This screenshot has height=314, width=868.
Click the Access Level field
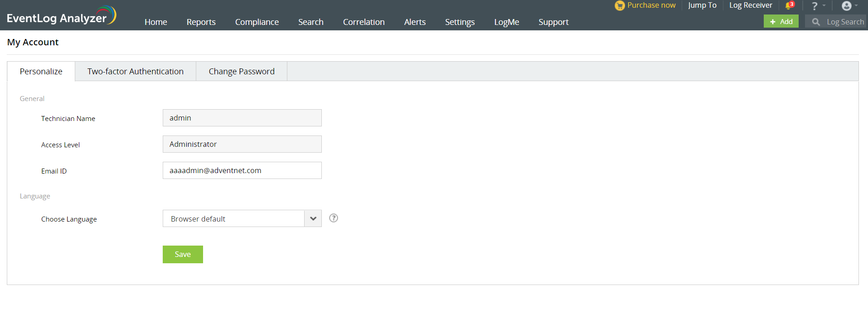tap(242, 144)
